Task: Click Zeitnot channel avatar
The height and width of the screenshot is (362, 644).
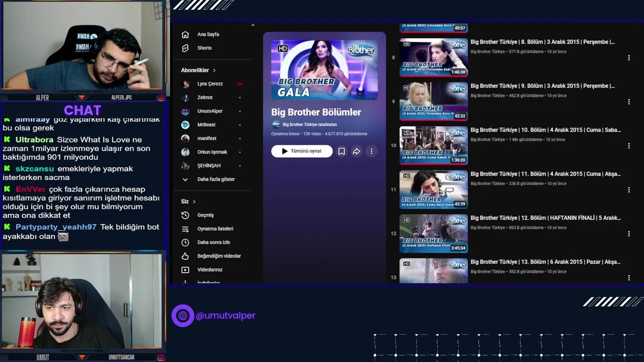Action: 185,98
